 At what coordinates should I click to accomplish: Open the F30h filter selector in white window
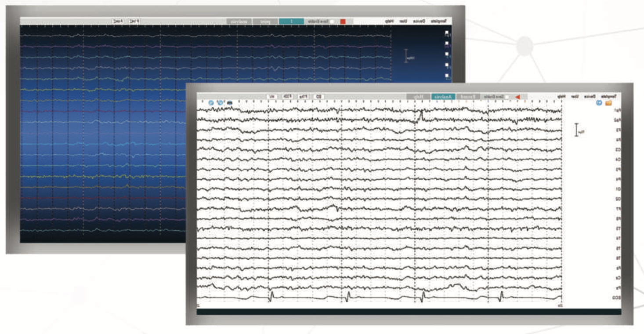286,96
